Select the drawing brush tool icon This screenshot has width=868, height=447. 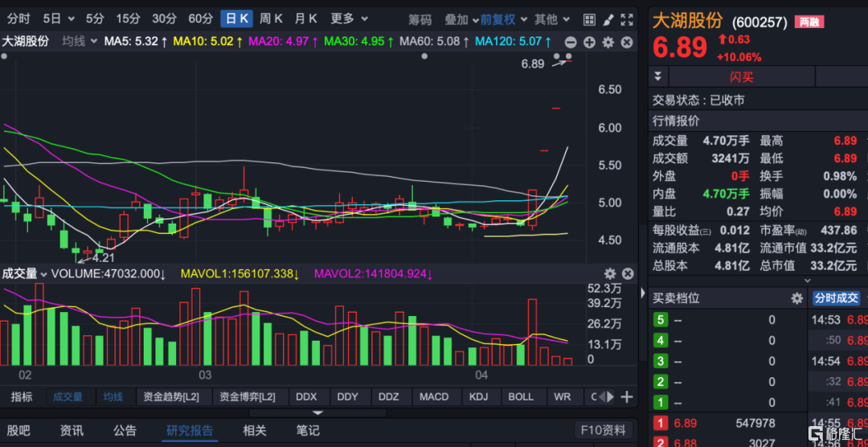coord(608,20)
